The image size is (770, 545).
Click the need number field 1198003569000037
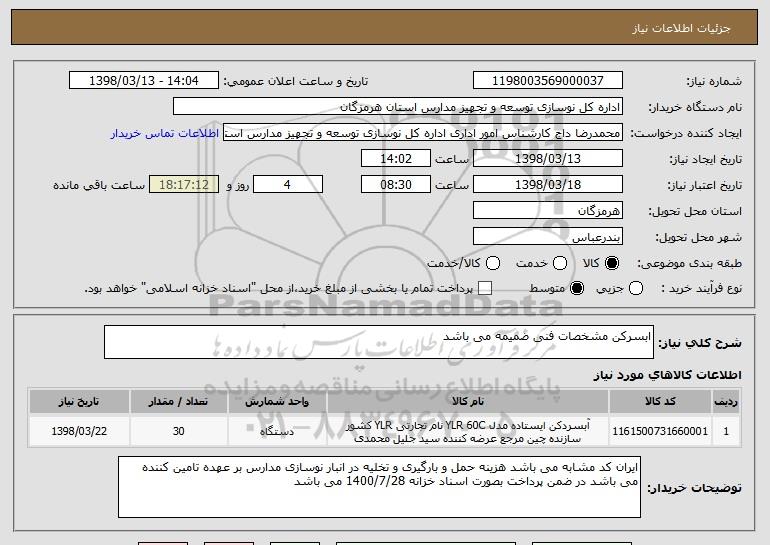coord(548,81)
